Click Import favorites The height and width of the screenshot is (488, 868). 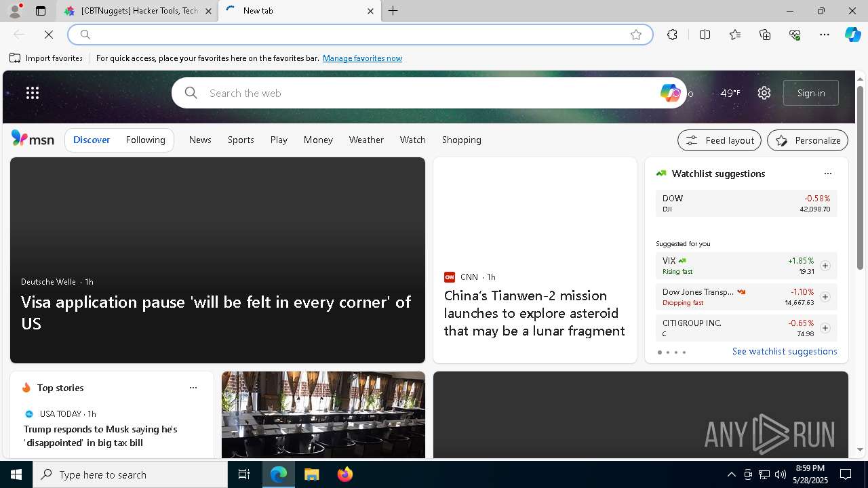pos(46,58)
